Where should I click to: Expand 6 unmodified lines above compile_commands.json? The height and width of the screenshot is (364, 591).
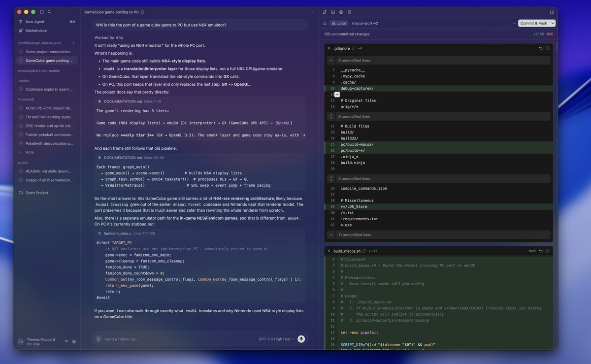[438, 179]
